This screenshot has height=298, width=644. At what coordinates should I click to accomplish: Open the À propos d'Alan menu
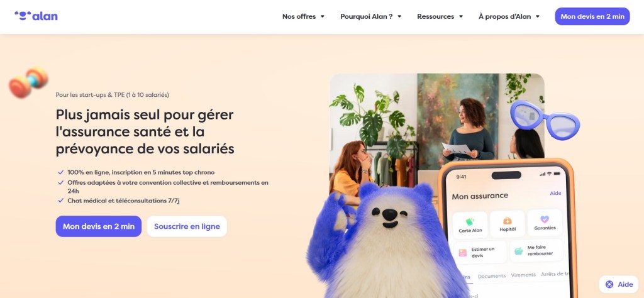click(509, 16)
